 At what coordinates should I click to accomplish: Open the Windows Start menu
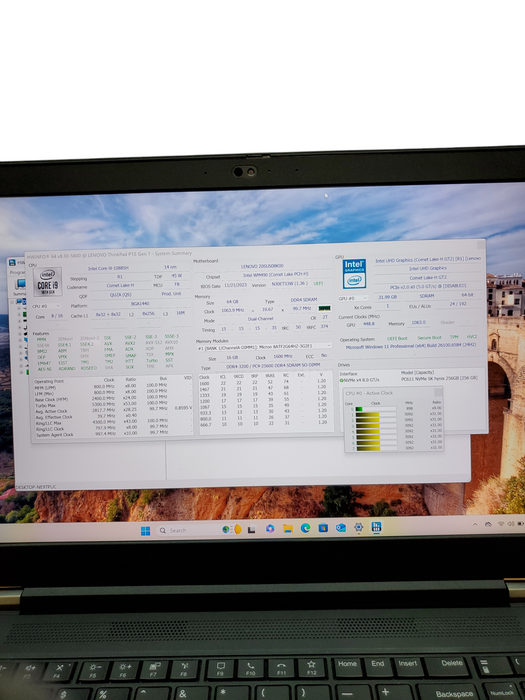pyautogui.click(x=146, y=530)
